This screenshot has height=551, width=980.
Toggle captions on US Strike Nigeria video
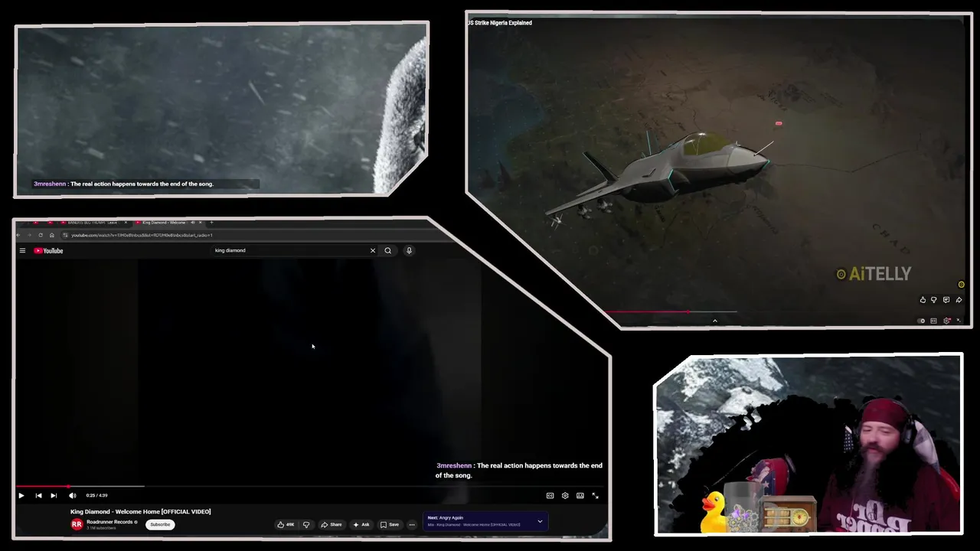[933, 321]
